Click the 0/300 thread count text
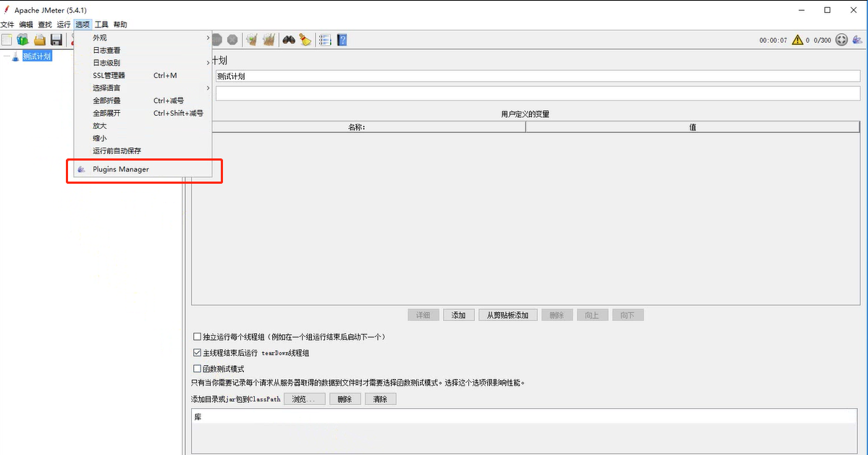Image resolution: width=868 pixels, height=455 pixels. [x=822, y=41]
